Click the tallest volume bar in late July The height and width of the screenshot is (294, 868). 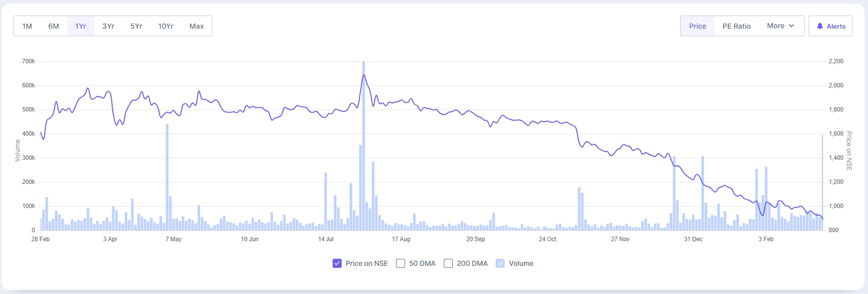tap(363, 151)
